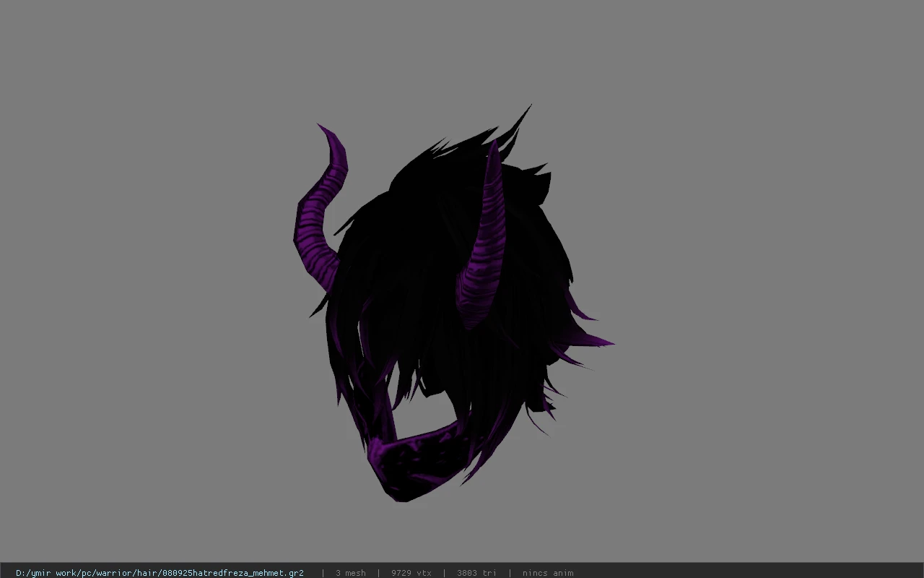Click the black hair mesh center
924x578 pixels.
[x=433, y=289]
